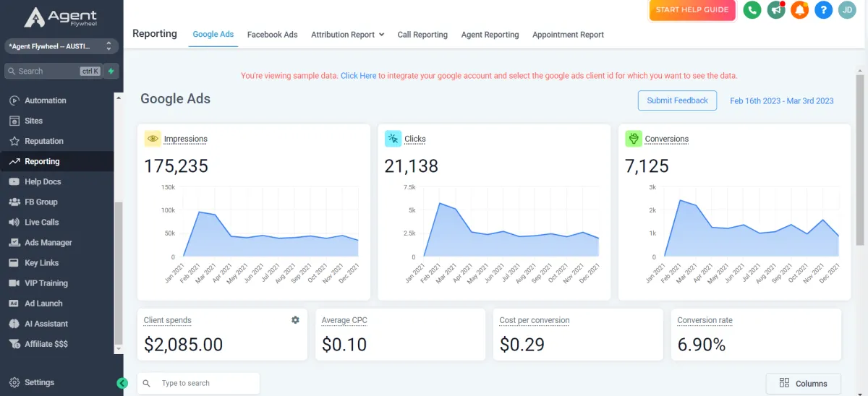This screenshot has height=396, width=868.
Task: Collapse the sidebar with green arrow
Action: click(x=122, y=383)
